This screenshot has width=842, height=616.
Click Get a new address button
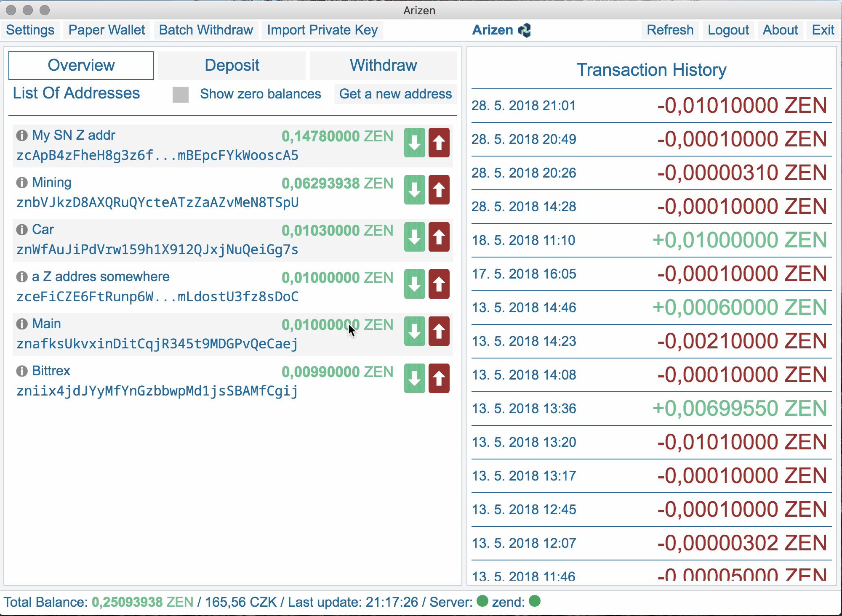coord(395,94)
